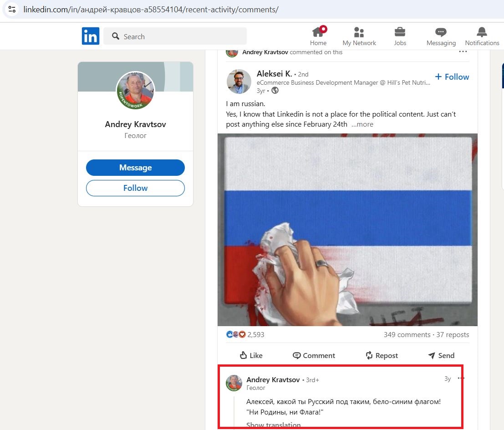Open Andrey Kravtsov's sidebar profile photo
The width and height of the screenshot is (504, 430).
coord(135,90)
